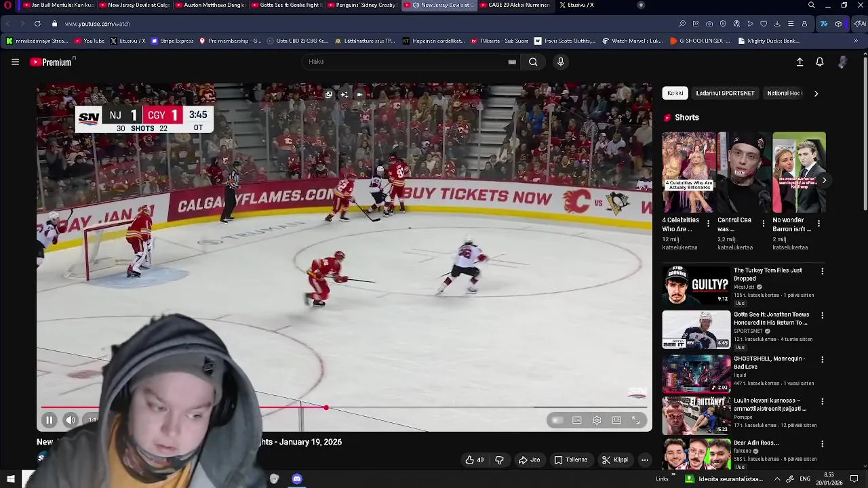
Task: Open the Windows notification center icon
Action: click(x=854, y=479)
